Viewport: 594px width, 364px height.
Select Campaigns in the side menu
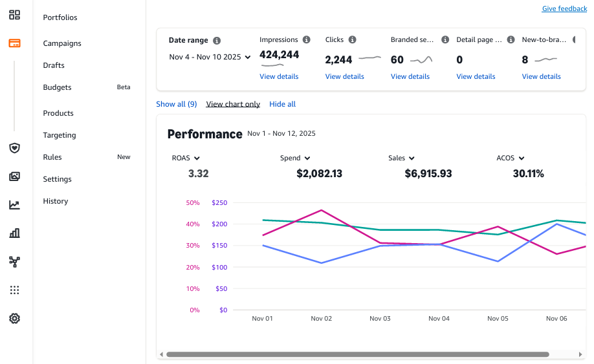pyautogui.click(x=62, y=43)
